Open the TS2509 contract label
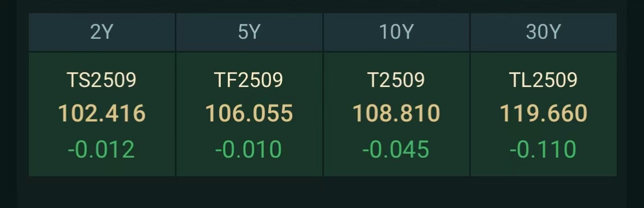644x208 pixels. coord(102,80)
